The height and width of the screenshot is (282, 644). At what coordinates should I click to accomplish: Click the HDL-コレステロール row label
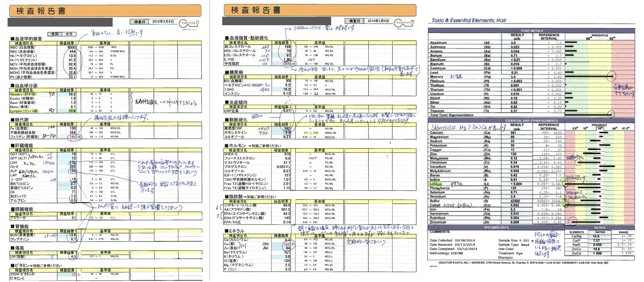[x=240, y=51]
